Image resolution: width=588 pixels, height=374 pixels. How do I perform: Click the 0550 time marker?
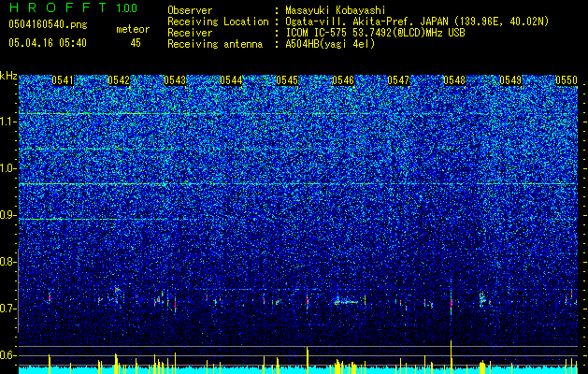pyautogui.click(x=566, y=80)
